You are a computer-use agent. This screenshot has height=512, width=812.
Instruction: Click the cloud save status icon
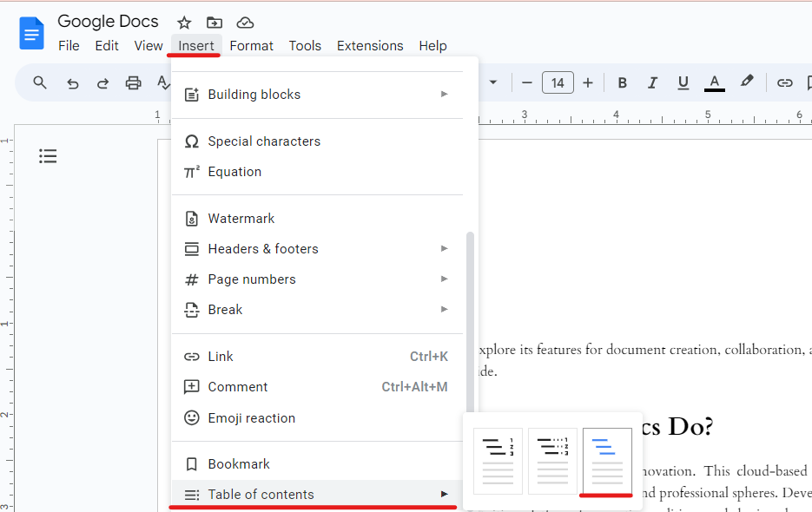pyautogui.click(x=245, y=23)
